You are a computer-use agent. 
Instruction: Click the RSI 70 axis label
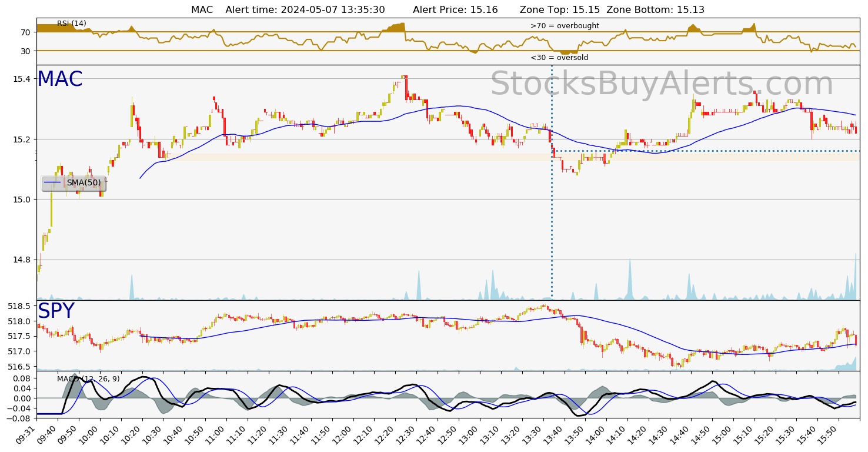pos(26,32)
